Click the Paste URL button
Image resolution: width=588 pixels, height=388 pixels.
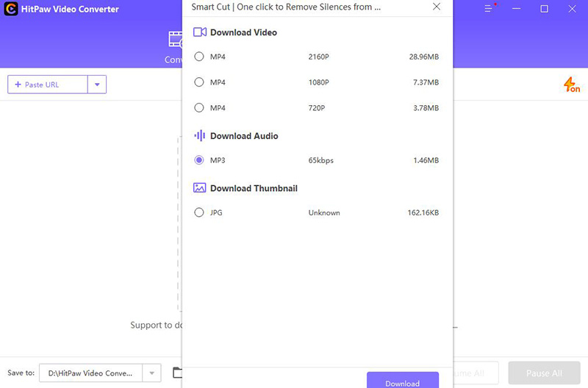(48, 85)
